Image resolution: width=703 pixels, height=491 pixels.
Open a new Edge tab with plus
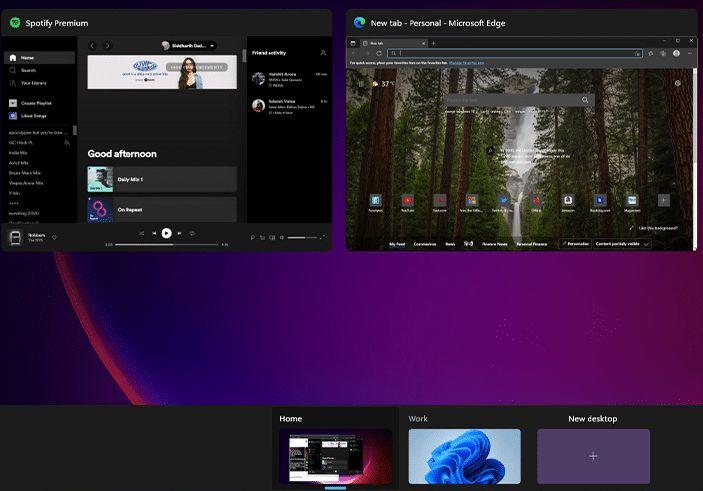[434, 43]
